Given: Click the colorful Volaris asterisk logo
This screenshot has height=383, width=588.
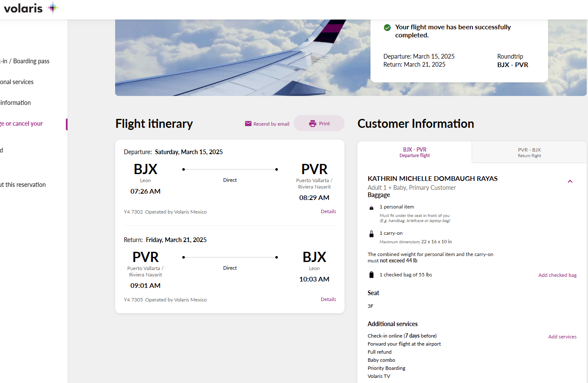Looking at the screenshot, I should pos(53,7).
